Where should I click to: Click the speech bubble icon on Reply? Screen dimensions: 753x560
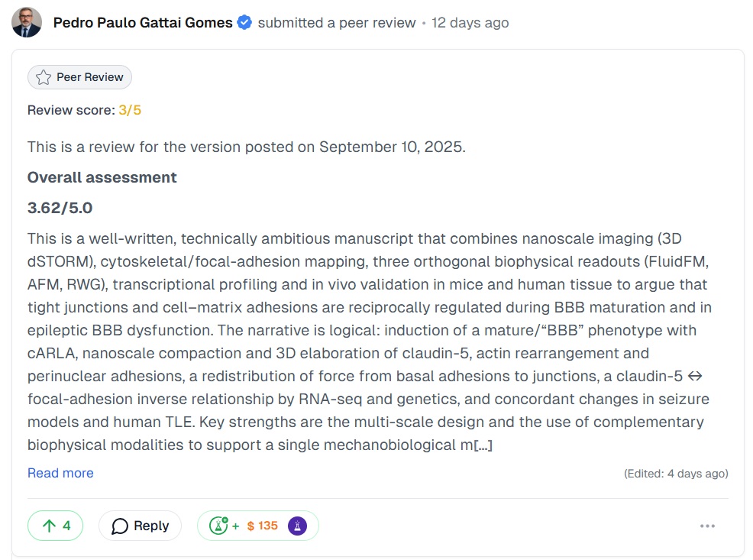pos(119,526)
